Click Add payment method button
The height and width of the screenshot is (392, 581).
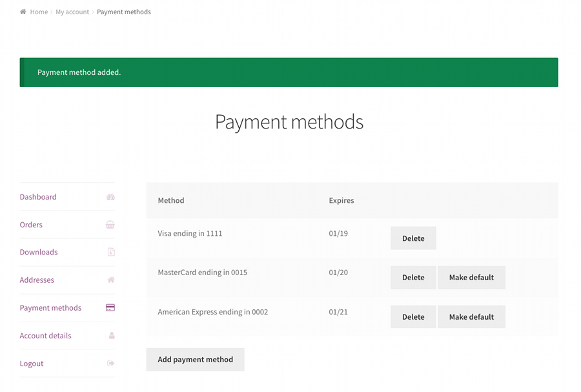point(195,360)
